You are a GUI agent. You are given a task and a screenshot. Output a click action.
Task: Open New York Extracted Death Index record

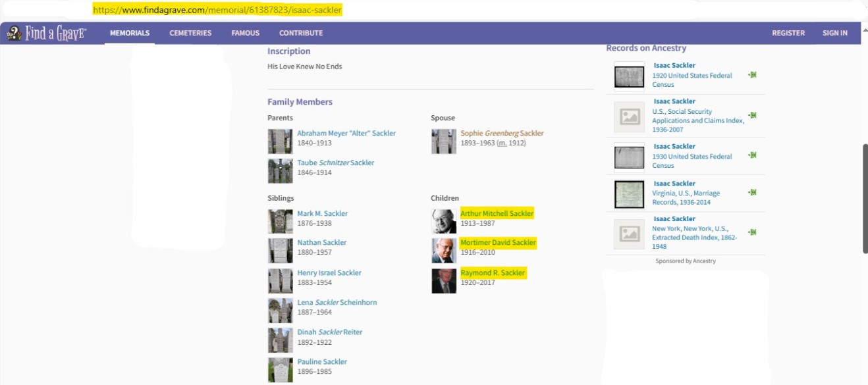point(695,238)
